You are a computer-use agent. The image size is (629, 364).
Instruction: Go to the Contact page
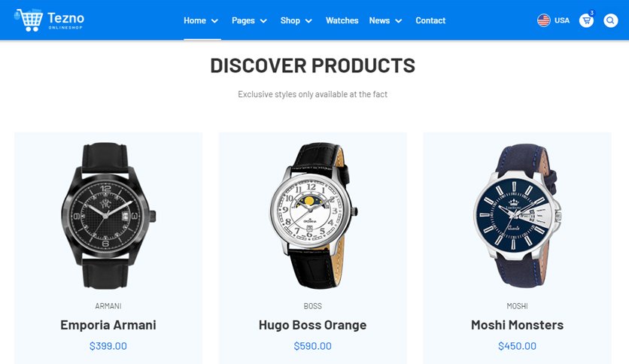click(x=430, y=20)
